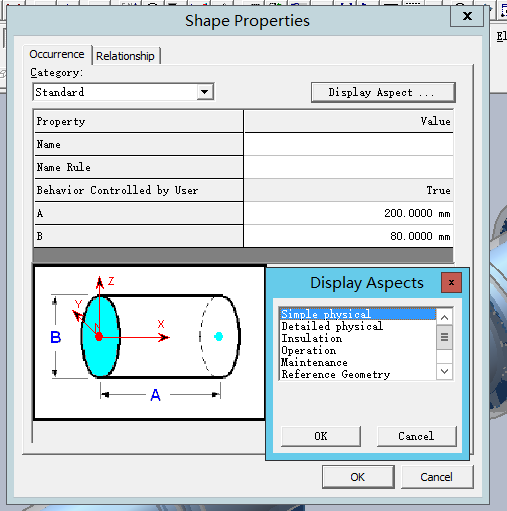Select the Name property row label
Screen dimensions: 507x511
tap(139, 144)
